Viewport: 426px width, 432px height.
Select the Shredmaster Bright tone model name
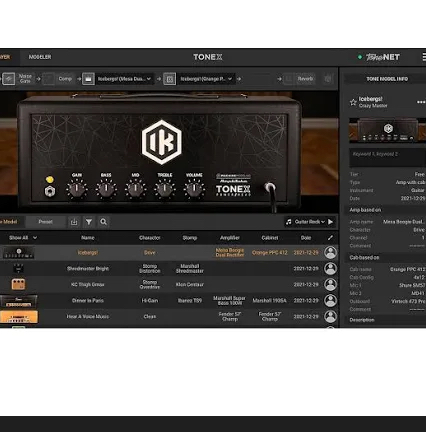tap(88, 269)
